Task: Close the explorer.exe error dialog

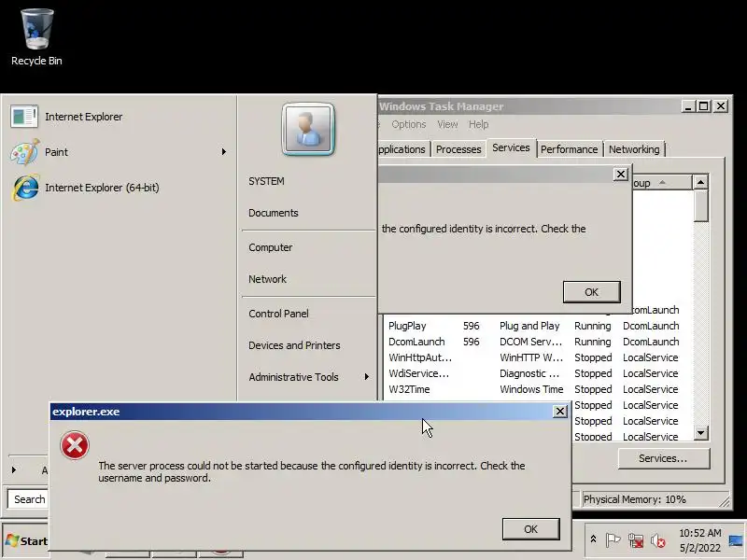Action: point(560,412)
